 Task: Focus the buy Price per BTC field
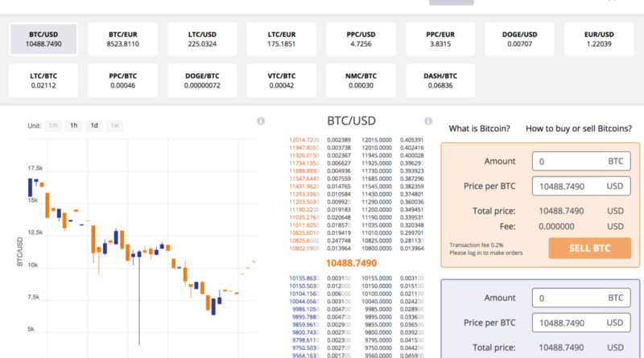(581, 323)
